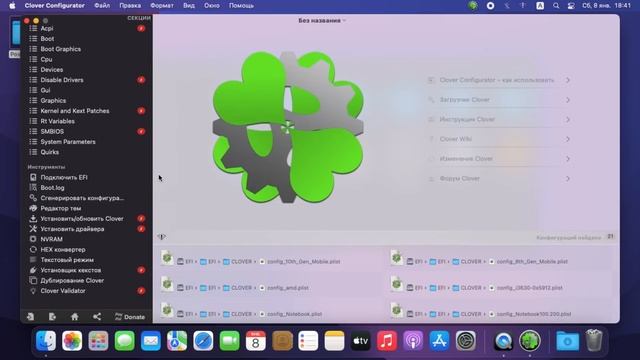Open Kernel and Kext Patches section
This screenshot has height=360, width=640.
(75, 111)
